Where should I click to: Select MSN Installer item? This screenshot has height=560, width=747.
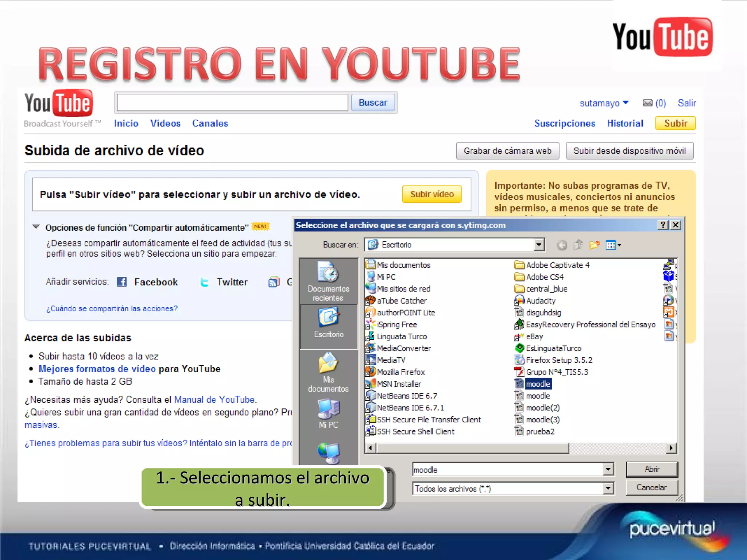[393, 384]
